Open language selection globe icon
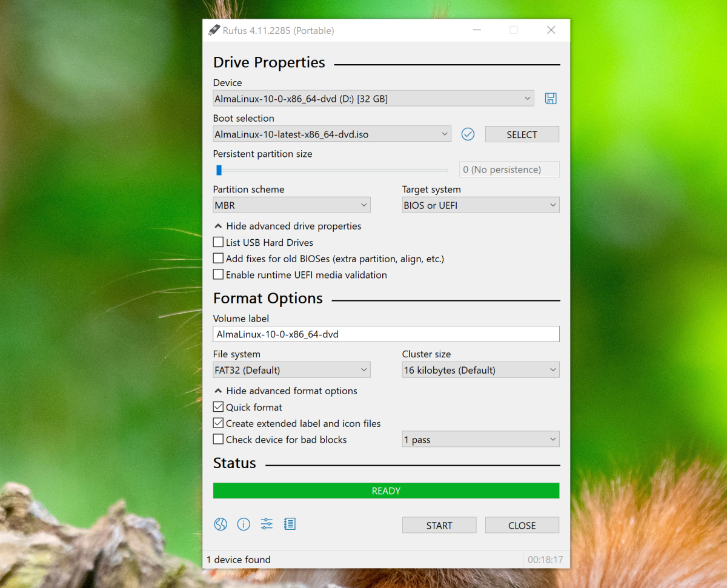 (221, 524)
